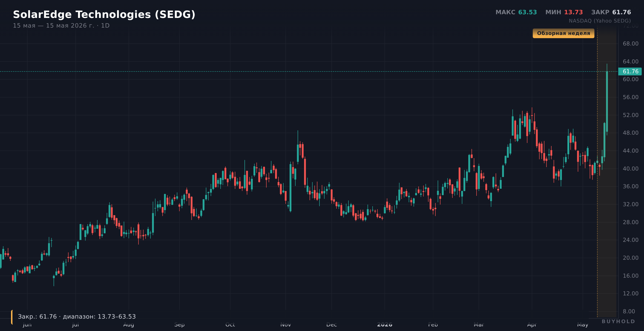The height and width of the screenshot is (331, 644).
Task: Click the 44.00 price axis label
Action: 630,151
